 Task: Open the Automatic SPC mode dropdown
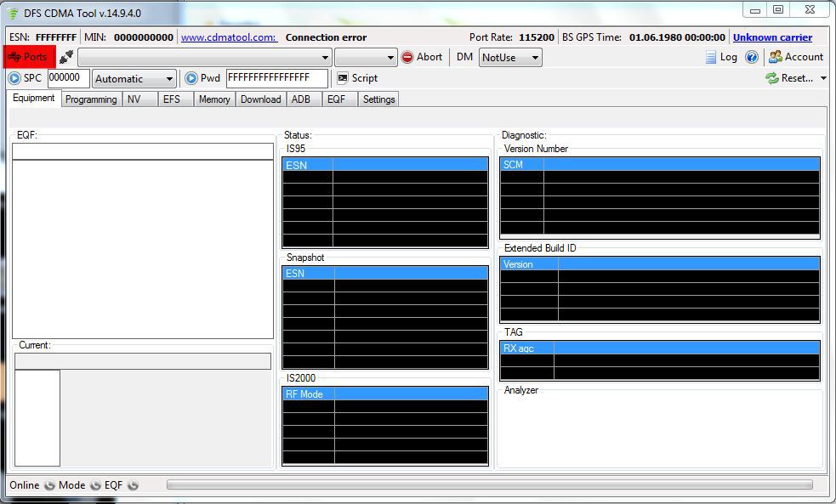(x=134, y=79)
